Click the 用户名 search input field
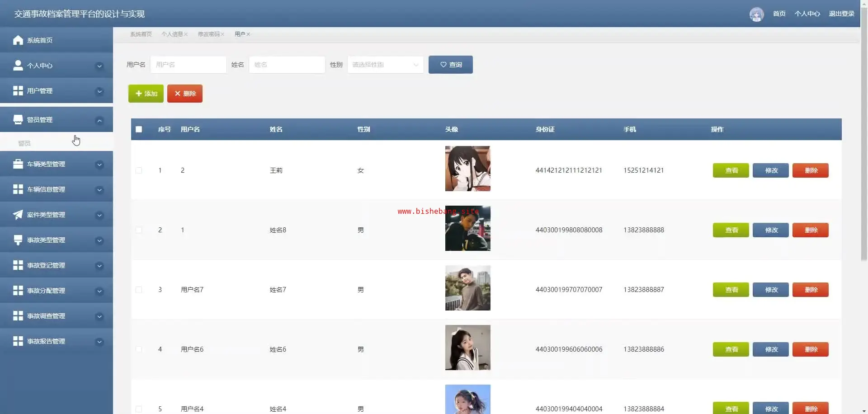The width and height of the screenshot is (868, 414). click(x=188, y=65)
